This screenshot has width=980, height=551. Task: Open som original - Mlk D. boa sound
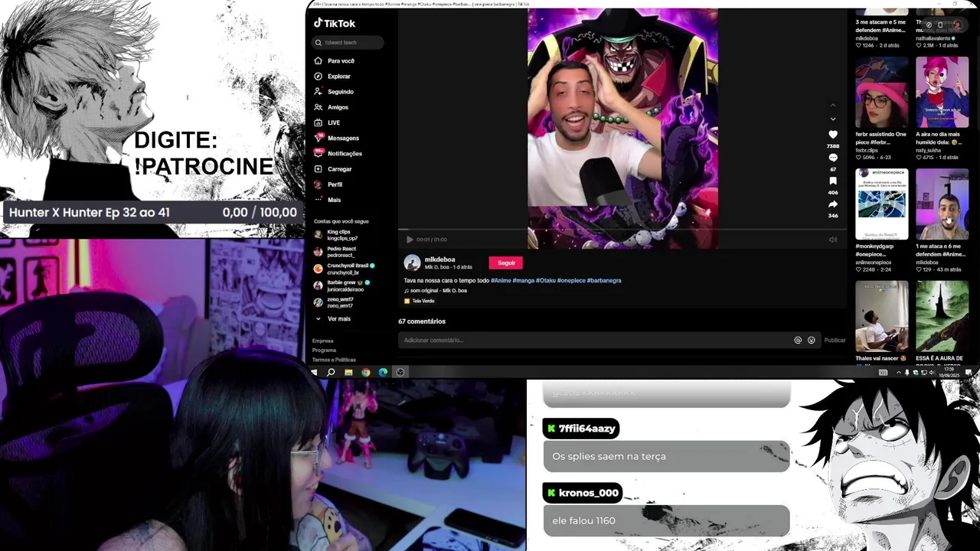tap(435, 291)
